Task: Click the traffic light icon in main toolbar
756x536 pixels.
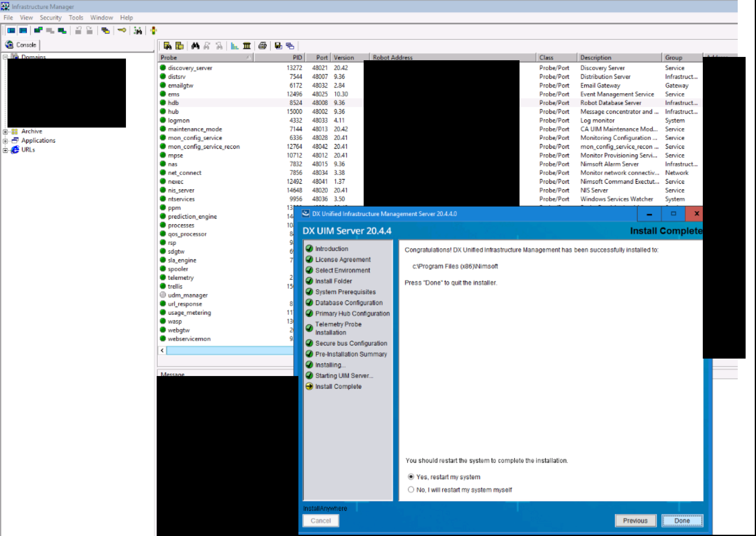Action: pos(153,30)
